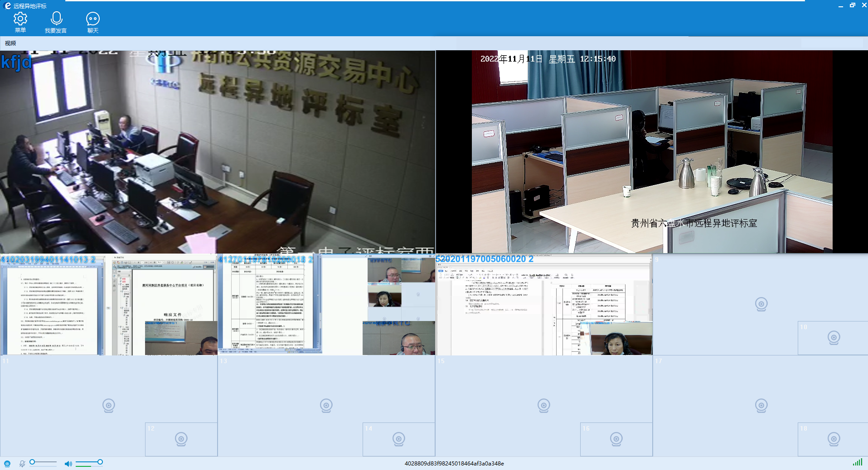Viewport: 868px width, 470px height.
Task: Click camera placeholder in empty slot 15
Action: (x=544, y=405)
